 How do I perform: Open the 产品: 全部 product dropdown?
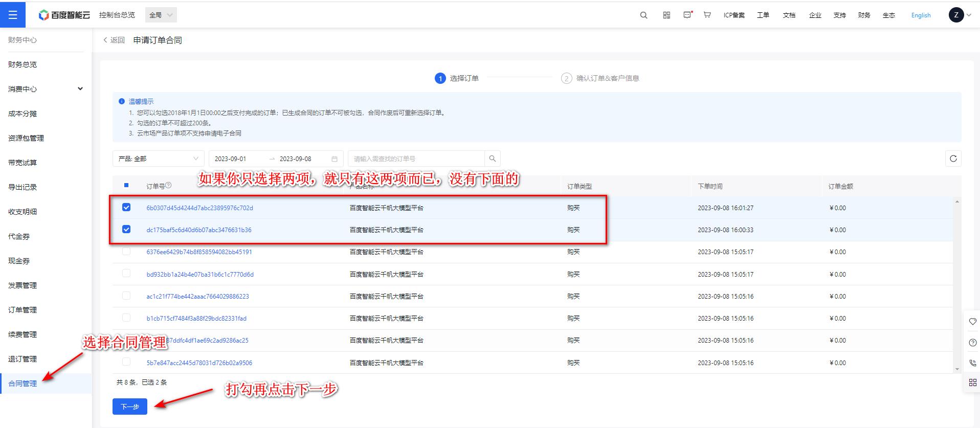coord(158,159)
